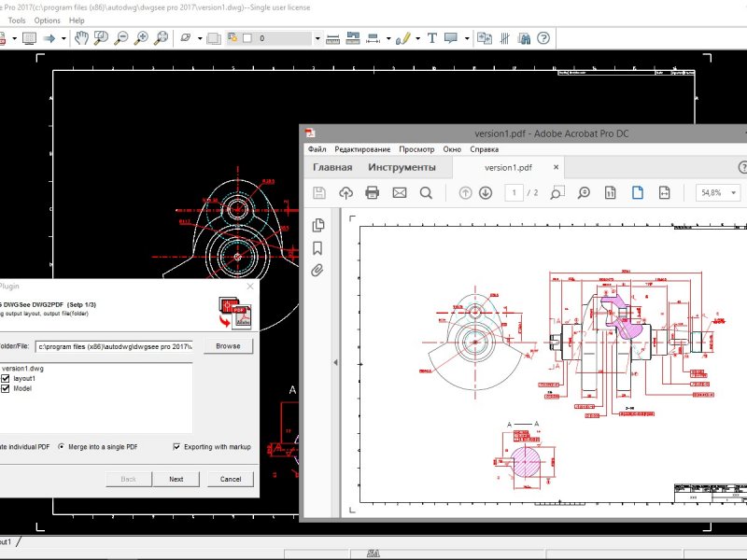Click the Acrobat cloud upload icon
This screenshot has height=560, width=747.
[x=345, y=193]
